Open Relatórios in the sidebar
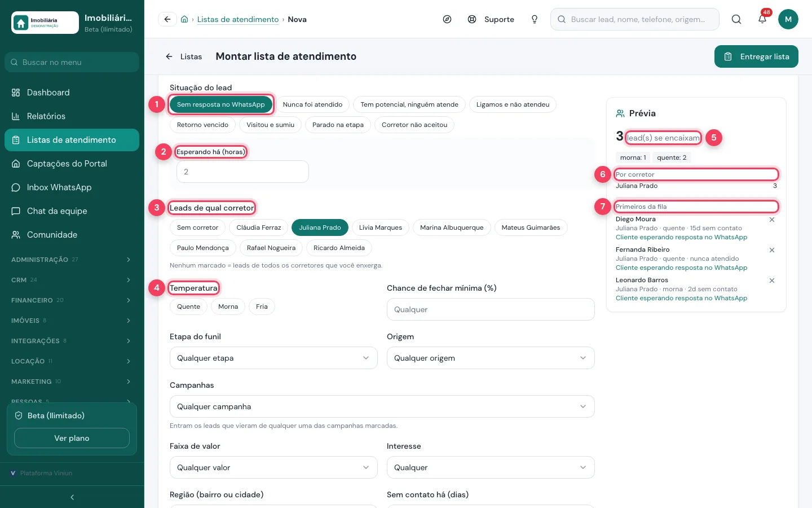This screenshot has width=812, height=508. pos(72,116)
